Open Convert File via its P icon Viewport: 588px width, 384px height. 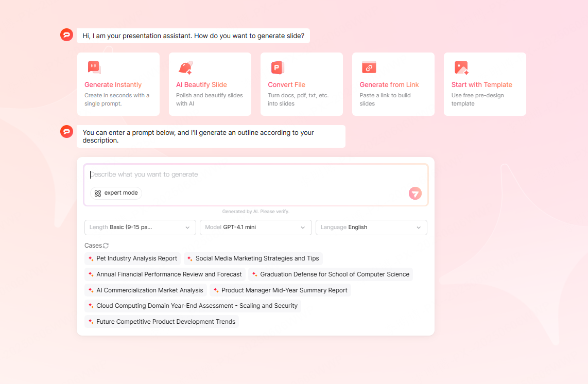point(277,67)
